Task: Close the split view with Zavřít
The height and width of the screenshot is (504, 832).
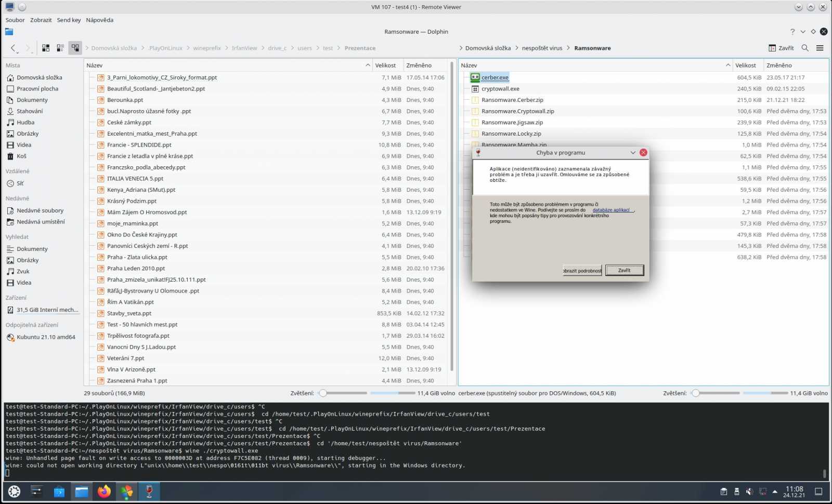Action: tap(781, 48)
